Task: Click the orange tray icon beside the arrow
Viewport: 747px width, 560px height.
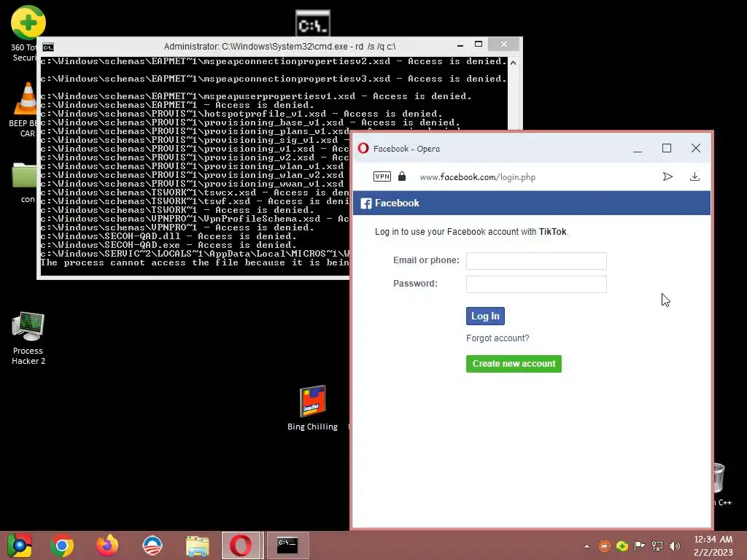Action: click(604, 546)
